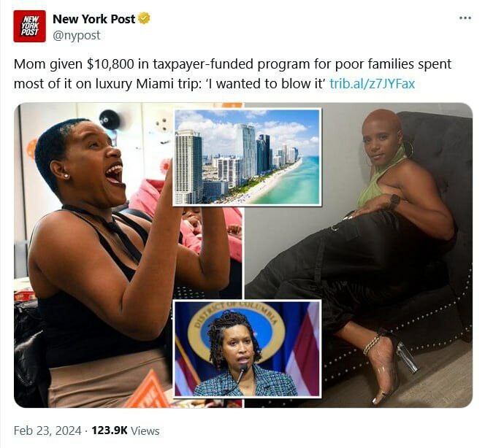Click the tweet text about $10,800 program

tap(232, 74)
